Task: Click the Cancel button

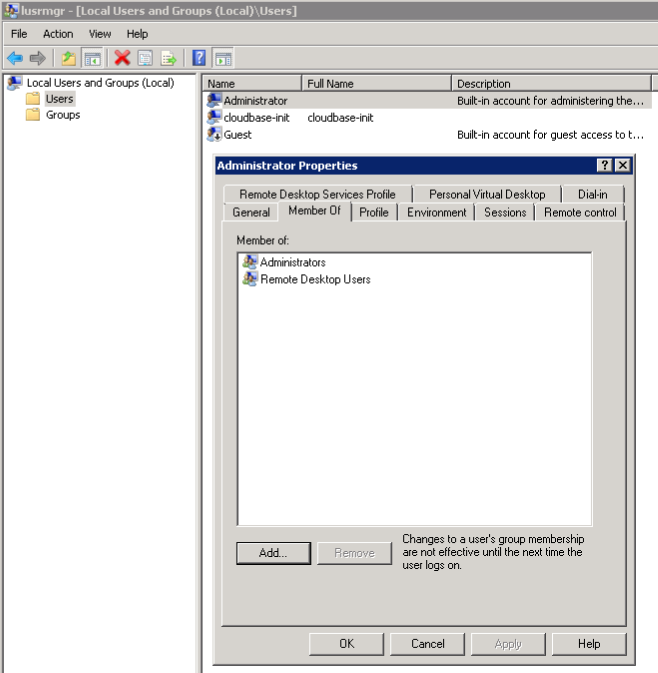Action: tap(427, 644)
